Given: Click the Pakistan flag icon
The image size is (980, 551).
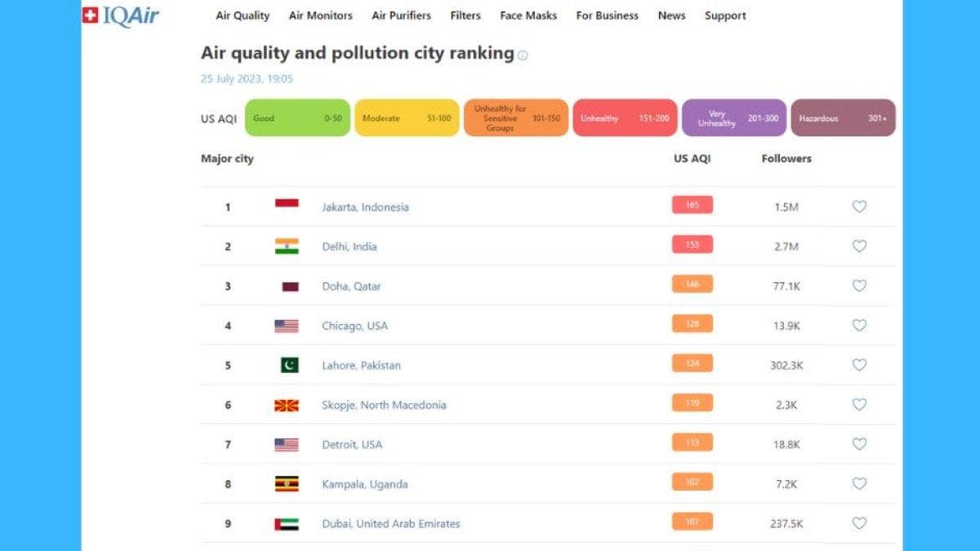Looking at the screenshot, I should (x=290, y=365).
